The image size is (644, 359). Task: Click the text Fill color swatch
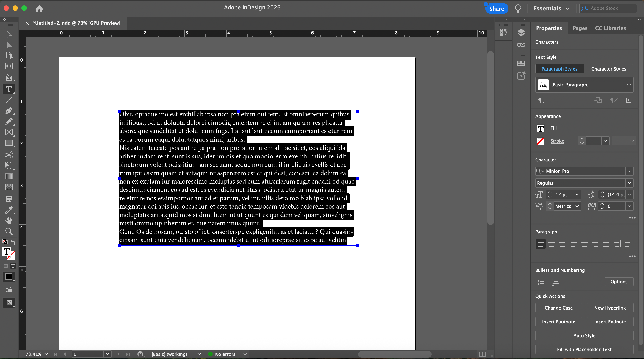[540, 128]
